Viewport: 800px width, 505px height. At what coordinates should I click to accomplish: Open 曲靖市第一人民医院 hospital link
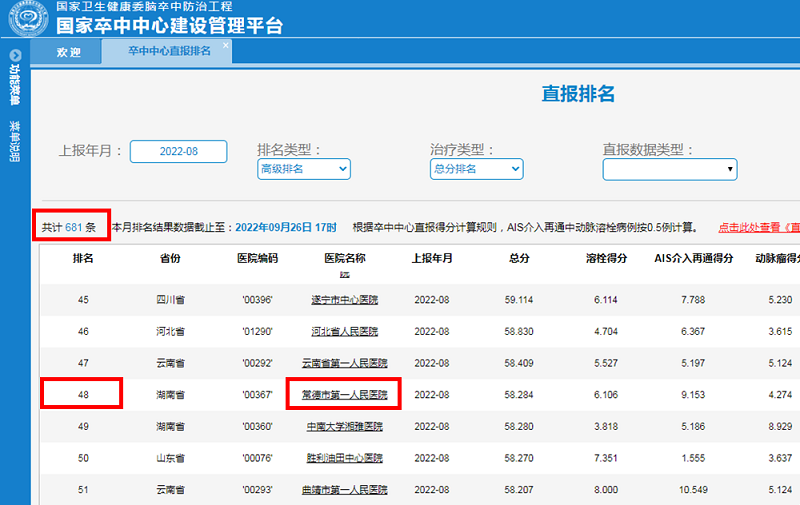point(344,490)
